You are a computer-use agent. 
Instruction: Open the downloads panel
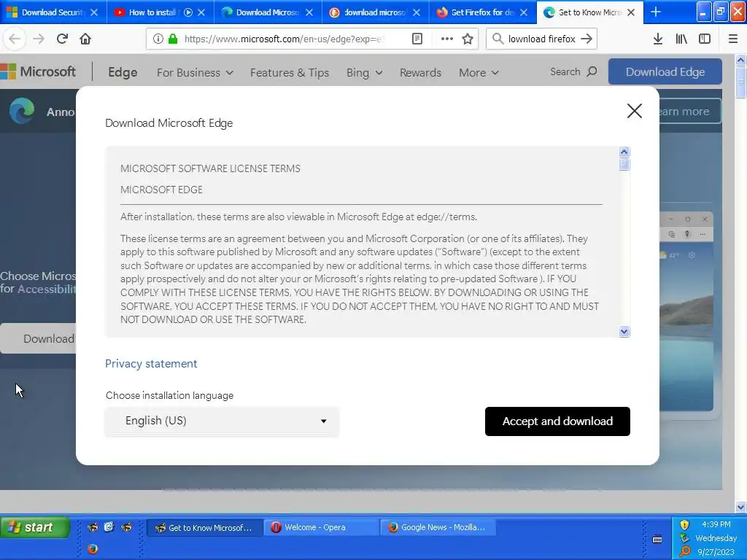[x=658, y=39]
